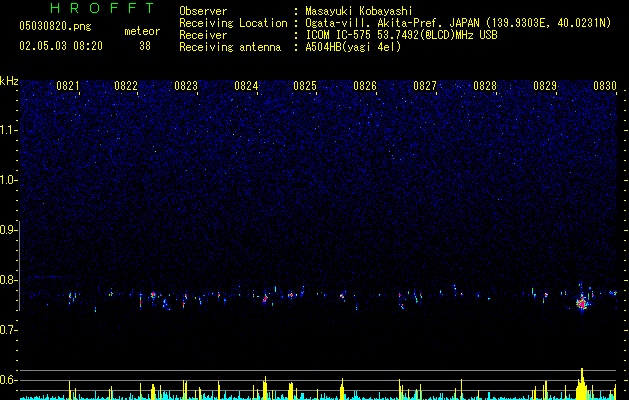Image resolution: width=629 pixels, height=400 pixels.
Task: Click the HROFFT title text
Action: pyautogui.click(x=102, y=8)
